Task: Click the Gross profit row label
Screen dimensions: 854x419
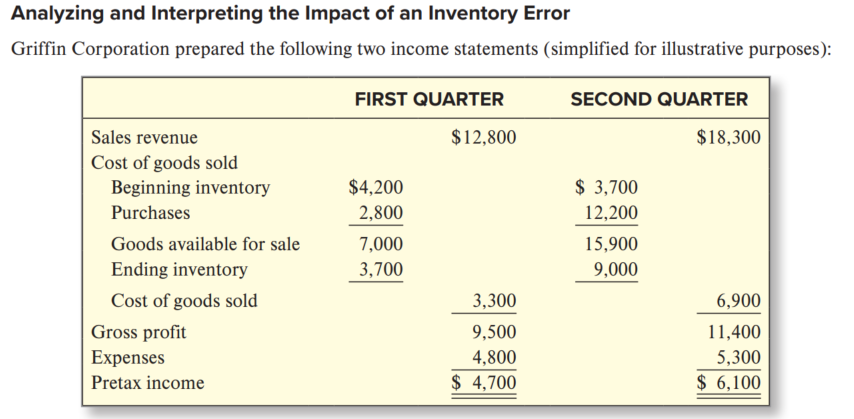Action: pos(138,332)
